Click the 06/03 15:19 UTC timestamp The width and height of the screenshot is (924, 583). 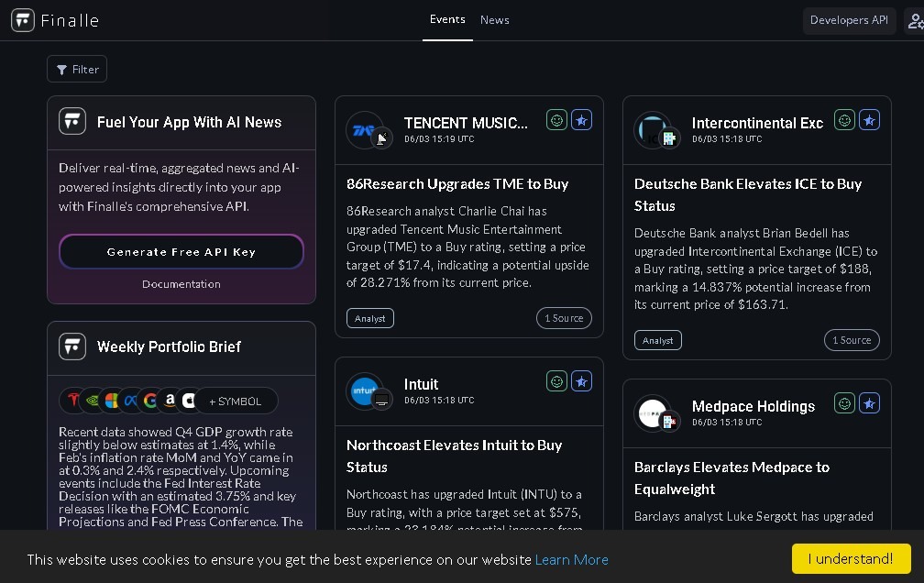pyautogui.click(x=439, y=139)
